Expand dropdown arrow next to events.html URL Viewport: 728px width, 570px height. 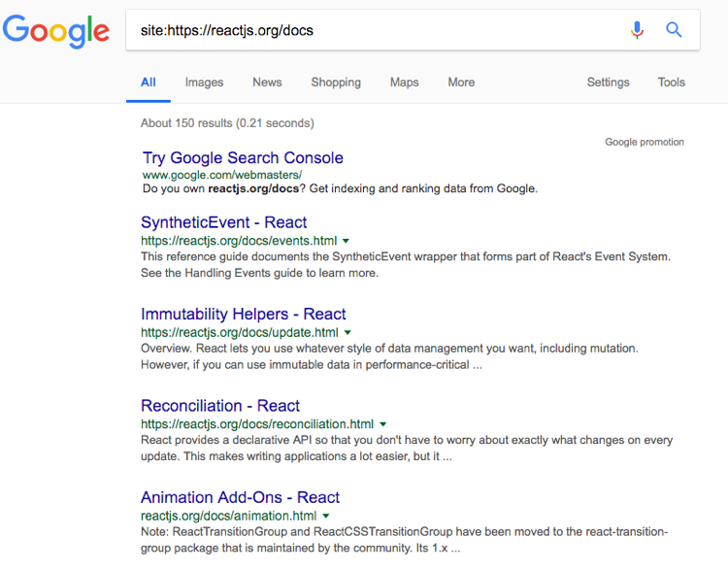point(346,241)
